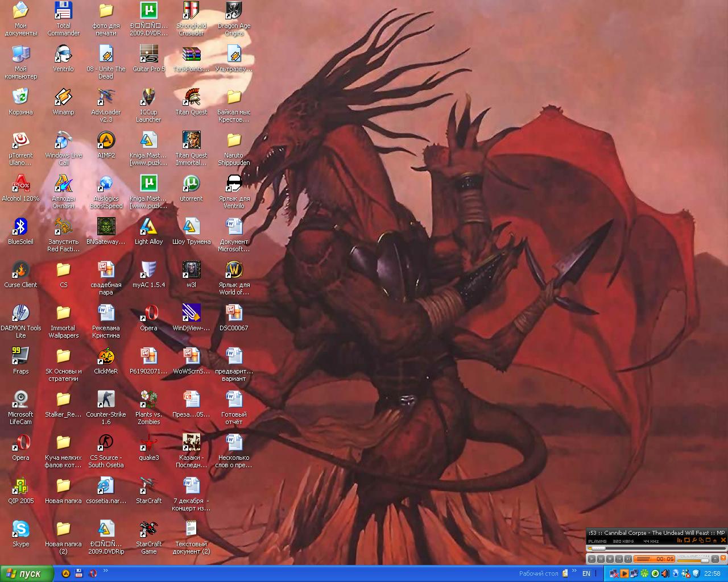The width and height of the screenshot is (728, 582).
Task: Click the player's volume slider
Action: click(692, 561)
